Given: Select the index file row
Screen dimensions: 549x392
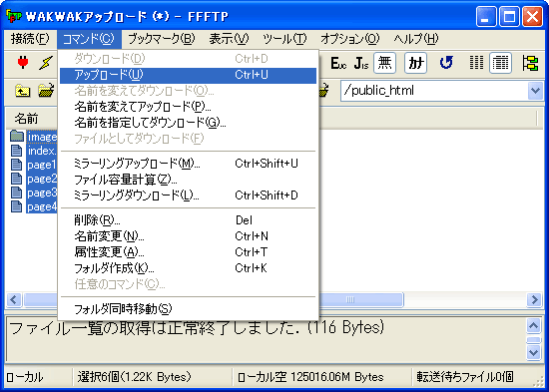Looking at the screenshot, I should click(x=34, y=151).
